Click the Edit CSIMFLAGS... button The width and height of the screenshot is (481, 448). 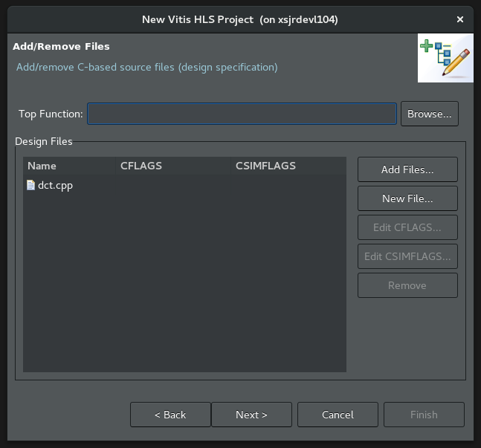pyautogui.click(x=407, y=256)
